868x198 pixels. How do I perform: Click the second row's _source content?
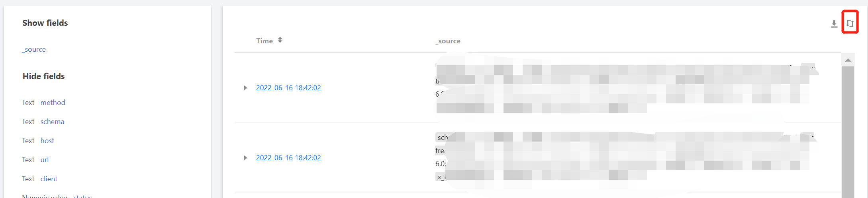pos(625,158)
